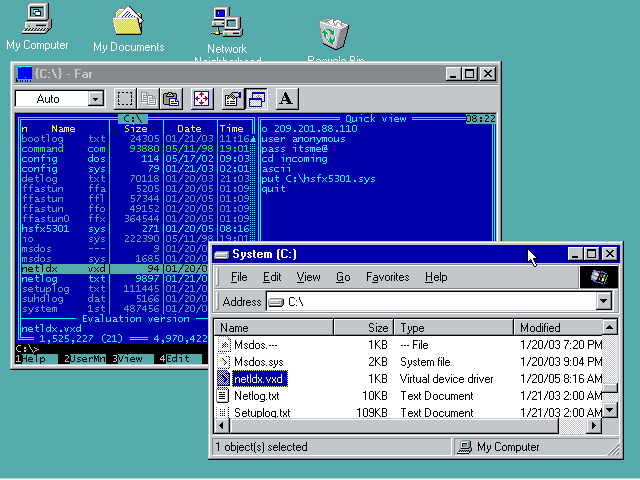The image size is (640, 480).
Task: Click System (C:) title bar drive icon
Action: pos(222,255)
